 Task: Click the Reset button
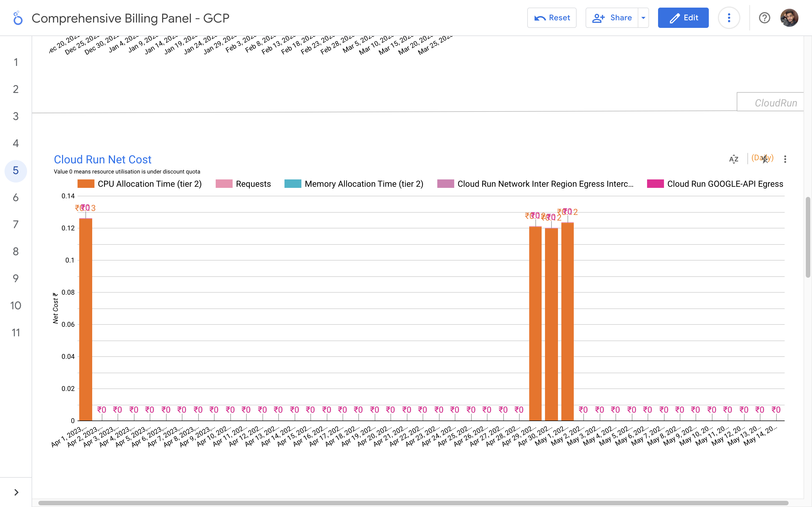pos(551,18)
